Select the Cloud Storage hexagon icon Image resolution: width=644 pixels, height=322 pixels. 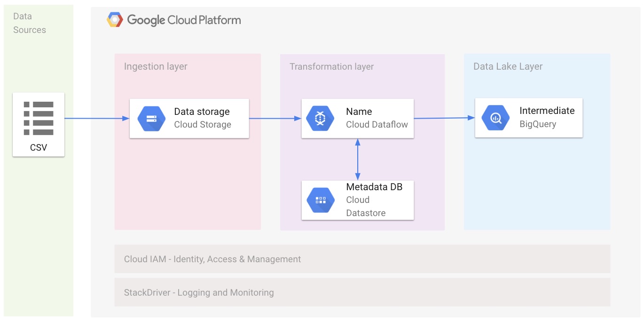(x=151, y=118)
